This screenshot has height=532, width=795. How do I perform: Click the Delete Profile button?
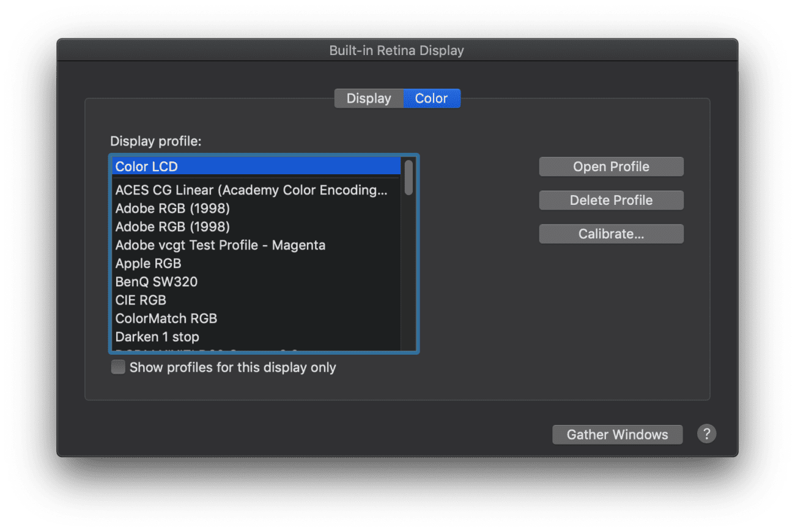point(610,200)
